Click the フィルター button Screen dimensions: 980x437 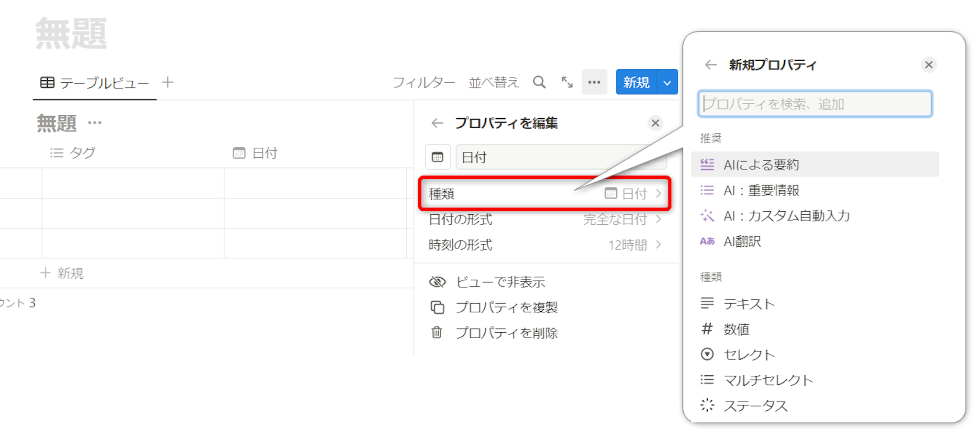[423, 83]
